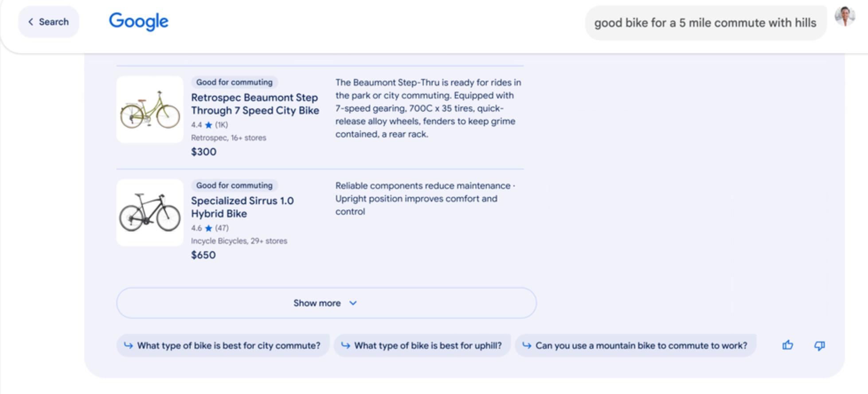Click the arrow icon on city commute suggestion
The image size is (868, 394).
pyautogui.click(x=128, y=346)
